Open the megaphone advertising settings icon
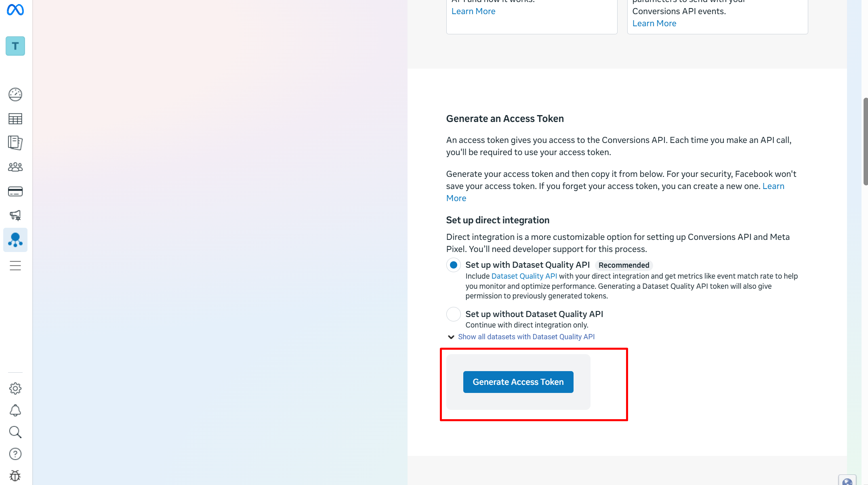Viewport: 868px width, 485px height. (x=15, y=215)
